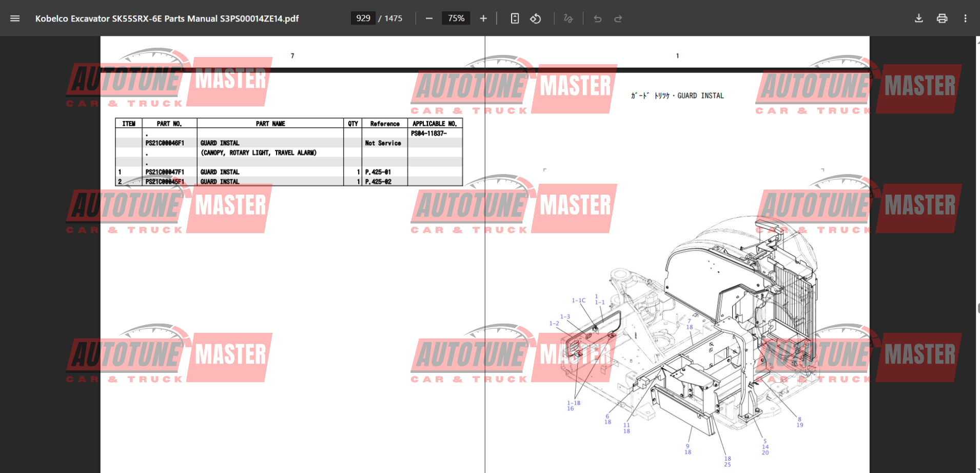Click the page number field showing 929
The image size is (980, 473).
(x=363, y=18)
